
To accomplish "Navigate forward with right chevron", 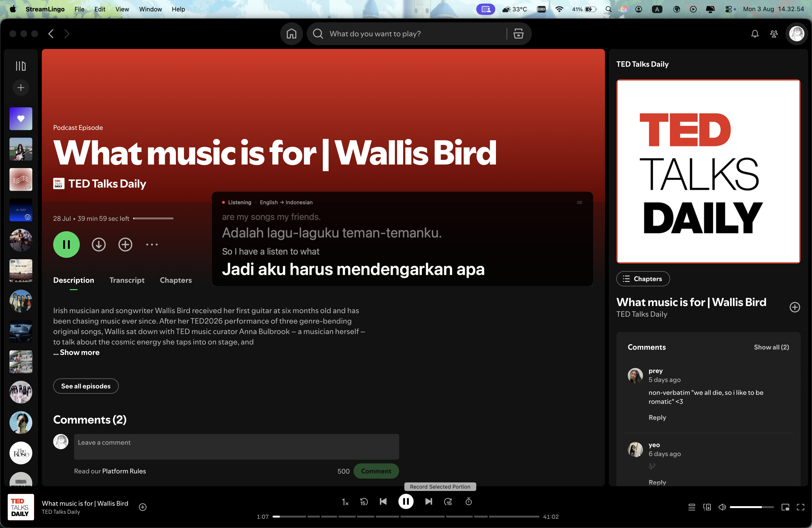I will coord(67,34).
